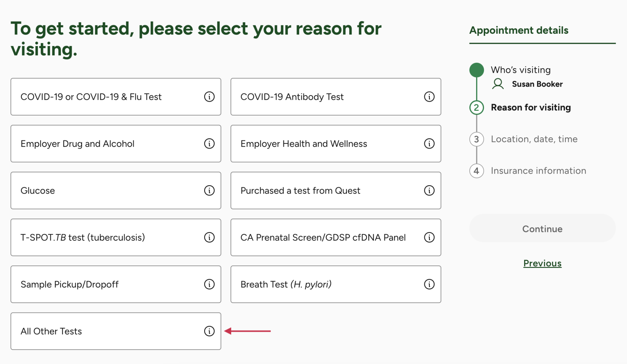Open the Employer Drug and Alcohol info icon
The image size is (627, 364).
click(x=209, y=144)
